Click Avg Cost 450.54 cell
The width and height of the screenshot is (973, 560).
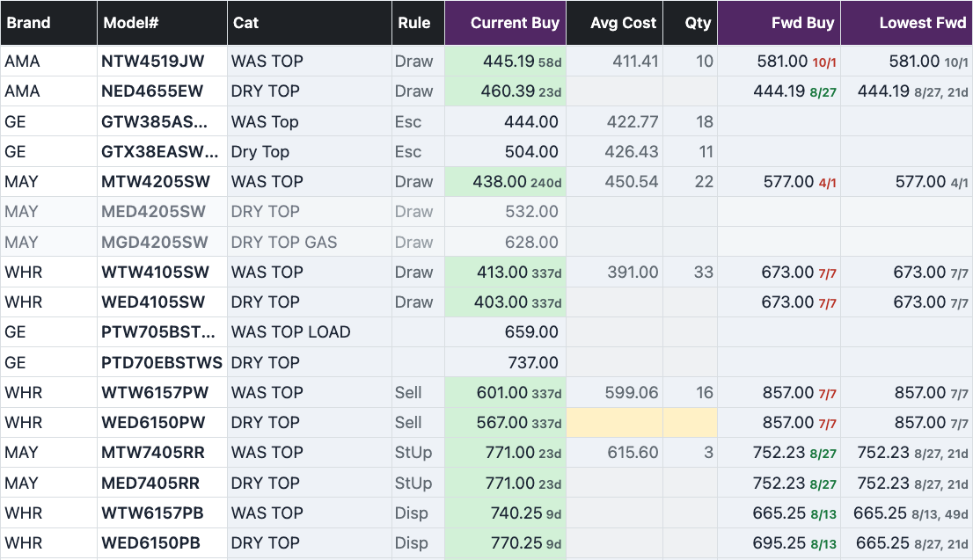tap(614, 182)
